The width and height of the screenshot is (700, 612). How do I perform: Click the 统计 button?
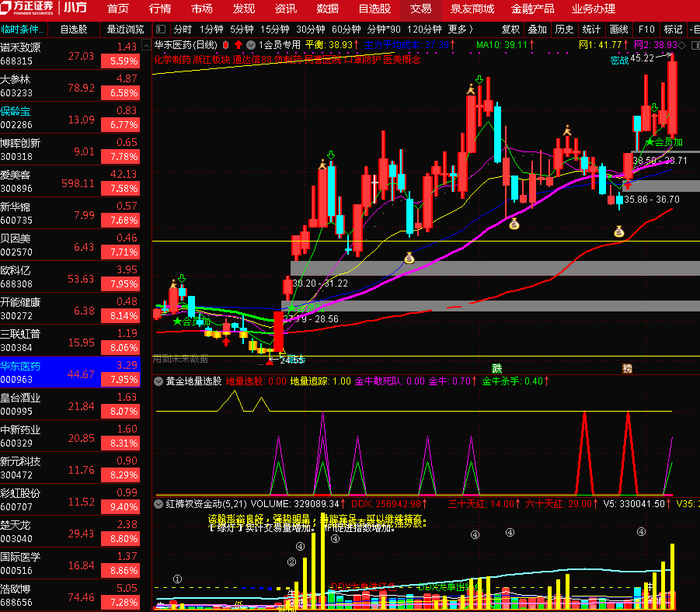(x=591, y=30)
